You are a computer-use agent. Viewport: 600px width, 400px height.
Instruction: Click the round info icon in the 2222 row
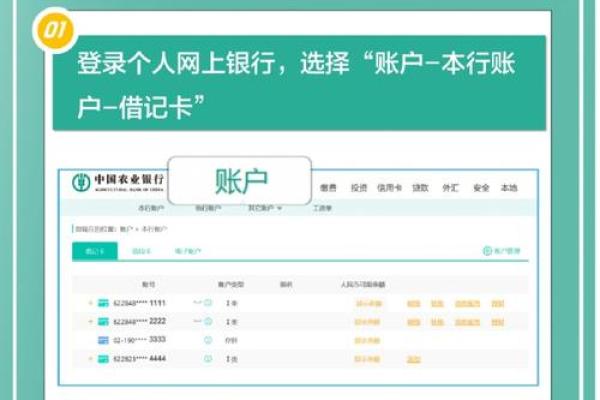click(208, 321)
